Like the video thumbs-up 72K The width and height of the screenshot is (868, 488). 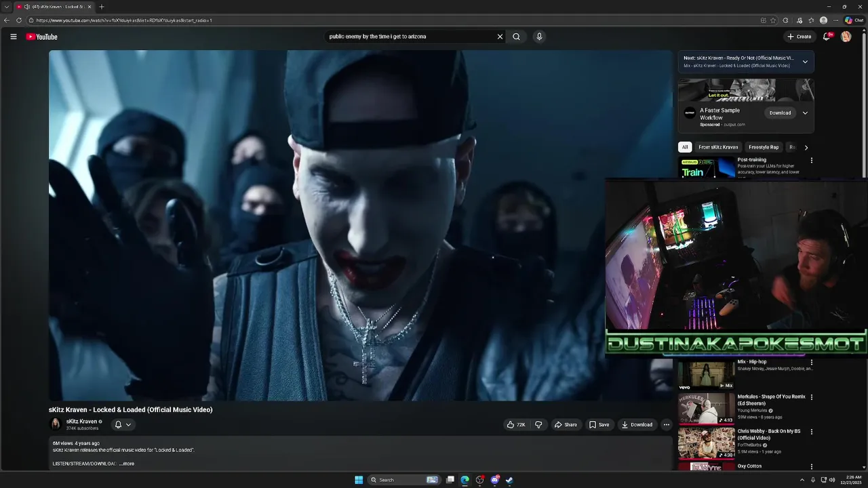coord(516,425)
